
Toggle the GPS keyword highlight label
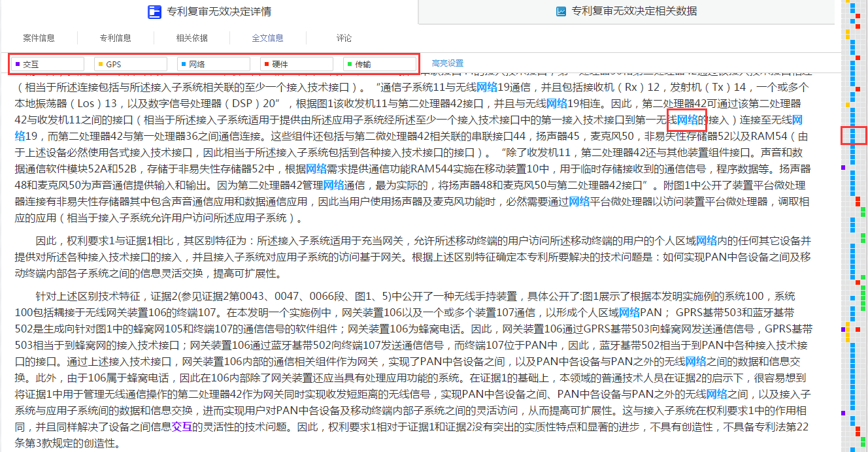114,64
